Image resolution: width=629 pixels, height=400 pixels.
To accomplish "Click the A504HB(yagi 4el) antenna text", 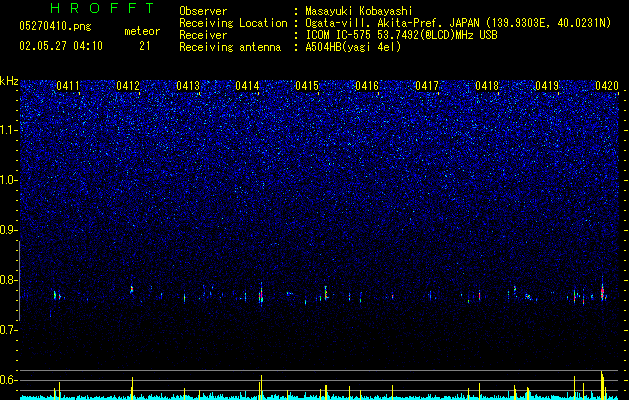I will tap(353, 47).
